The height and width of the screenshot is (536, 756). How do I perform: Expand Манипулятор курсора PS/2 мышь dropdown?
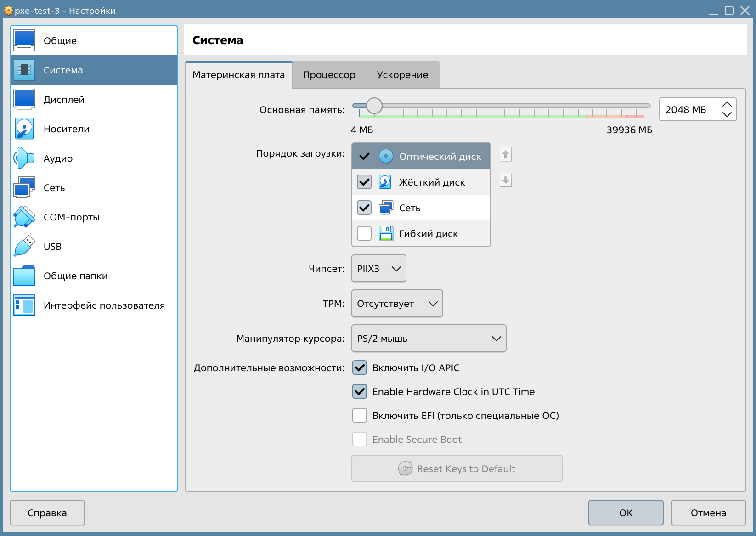[x=429, y=338]
